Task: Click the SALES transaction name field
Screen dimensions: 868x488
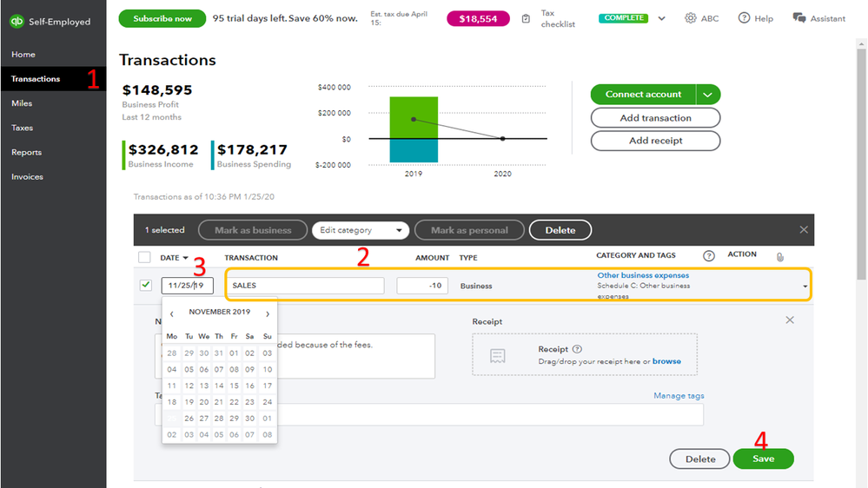Action: [305, 286]
